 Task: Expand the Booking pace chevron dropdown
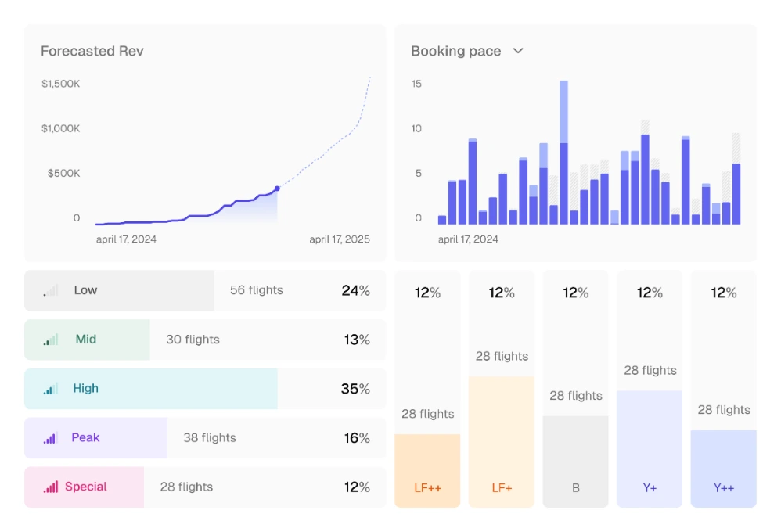pyautogui.click(x=518, y=51)
